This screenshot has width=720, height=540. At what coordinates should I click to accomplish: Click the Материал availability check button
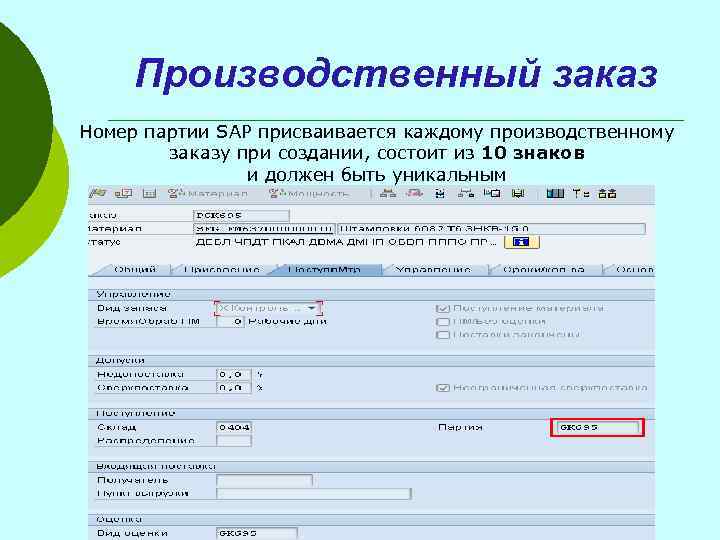coord(208,194)
